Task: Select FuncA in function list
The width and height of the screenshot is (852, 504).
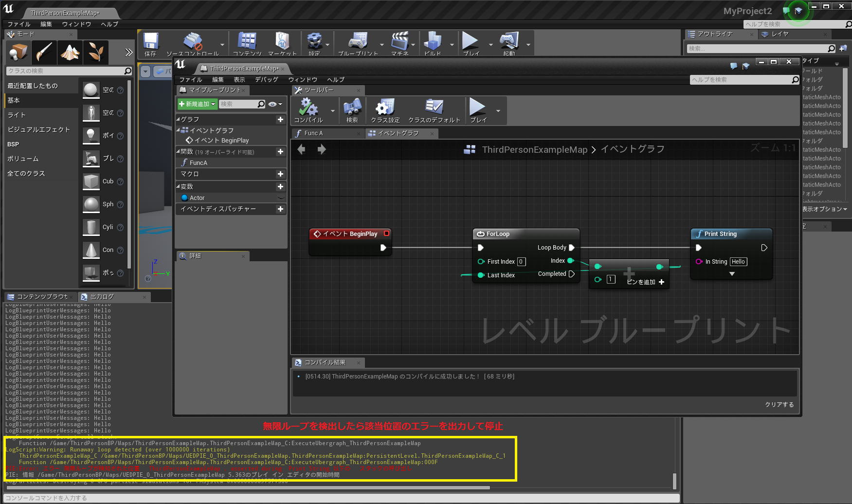Action: (x=231, y=163)
